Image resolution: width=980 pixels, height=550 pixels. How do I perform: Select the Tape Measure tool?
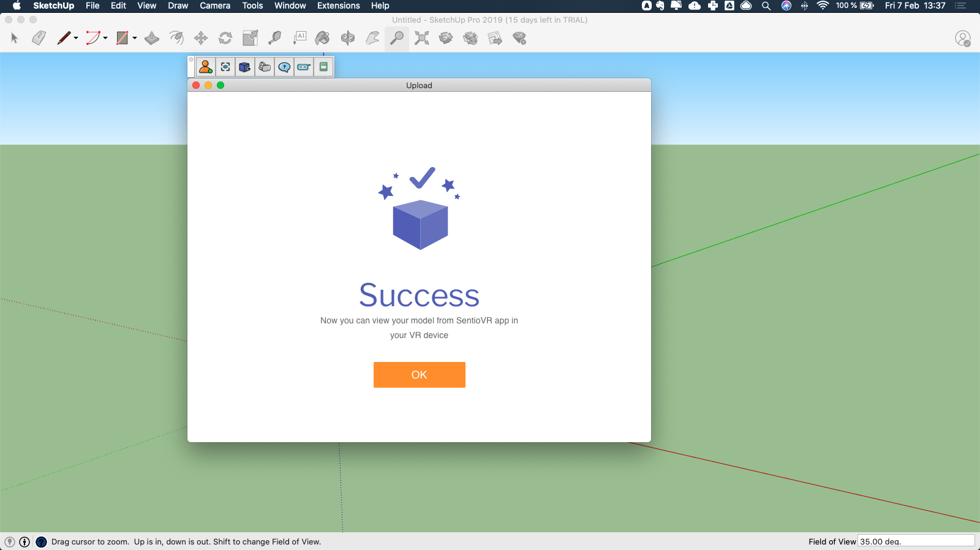(274, 38)
